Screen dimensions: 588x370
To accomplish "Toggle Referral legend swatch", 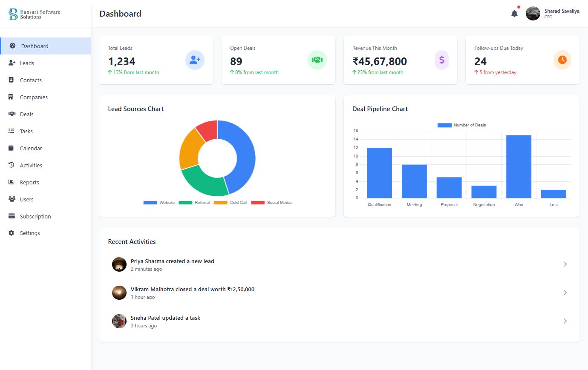I will pyautogui.click(x=185, y=203).
